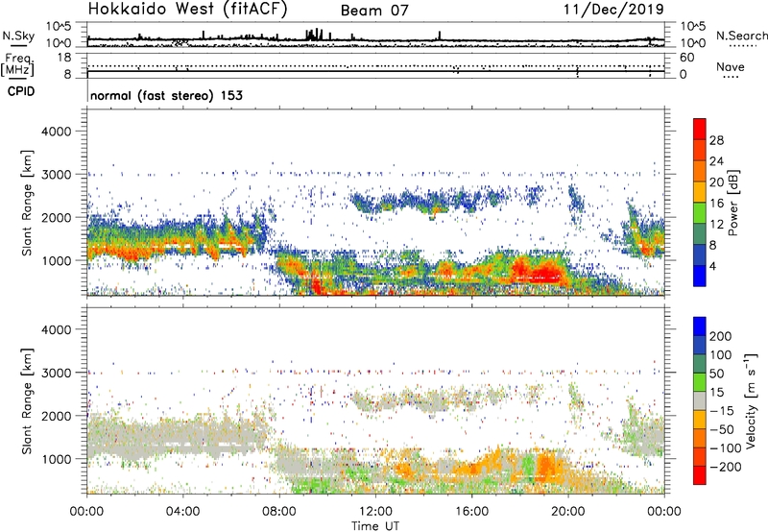
Task: Select the CPID row label
Action: [x=21, y=91]
